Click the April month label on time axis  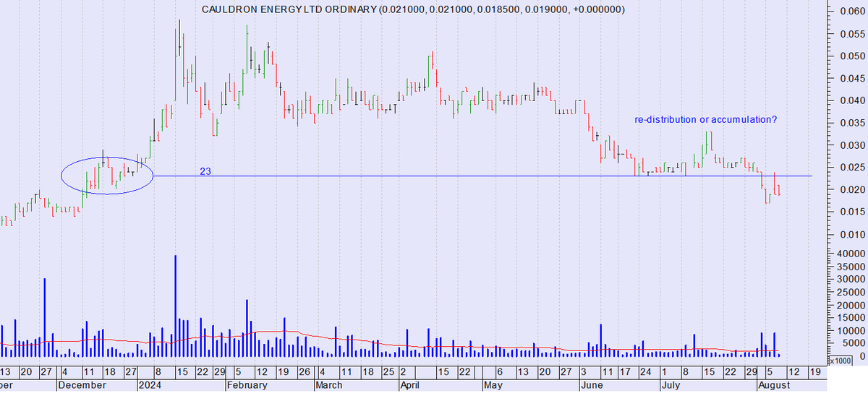tap(411, 385)
